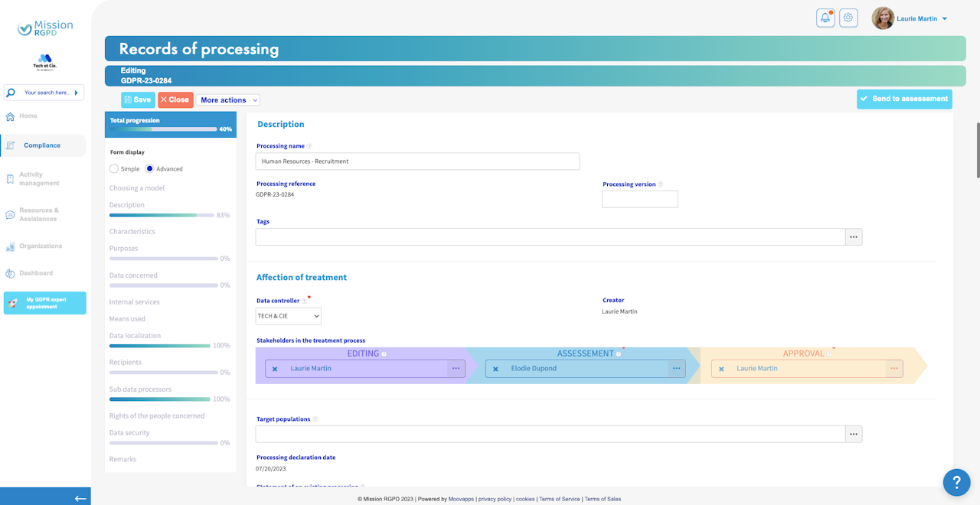Click Laurie Martin's profile avatar
The width and height of the screenshot is (980, 505).
883,18
